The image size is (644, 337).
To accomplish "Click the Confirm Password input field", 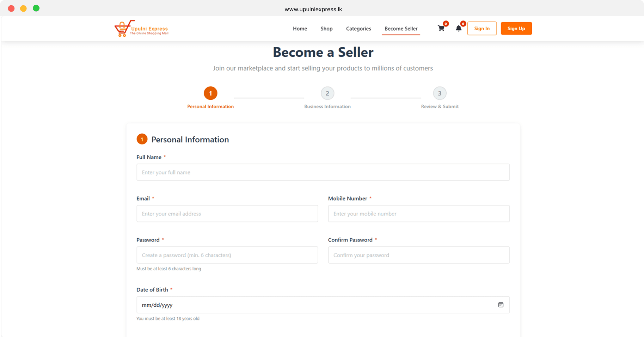I will tap(418, 255).
